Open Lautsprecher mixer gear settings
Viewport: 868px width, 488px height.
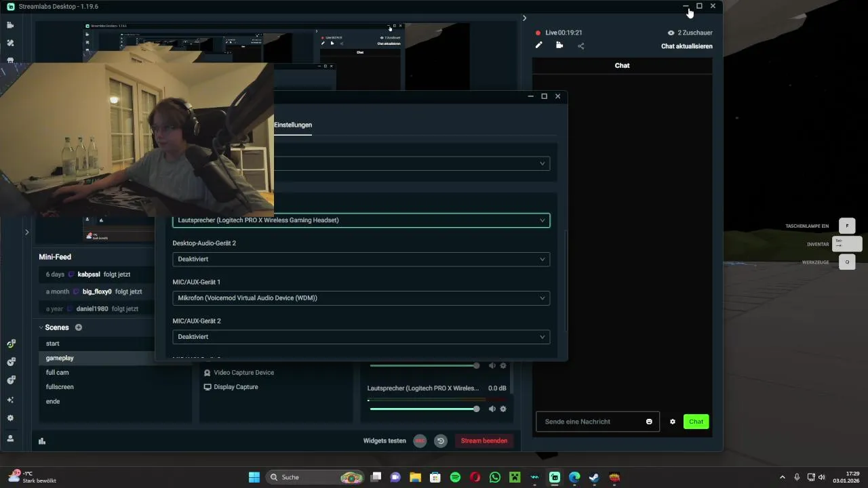(503, 409)
